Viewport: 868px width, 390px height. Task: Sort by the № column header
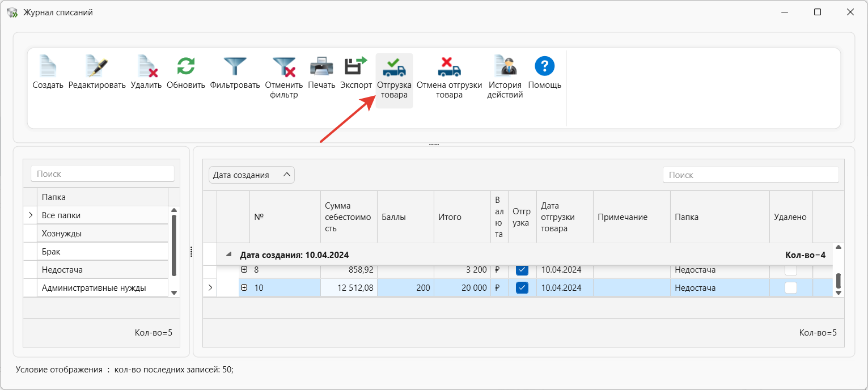tap(285, 217)
